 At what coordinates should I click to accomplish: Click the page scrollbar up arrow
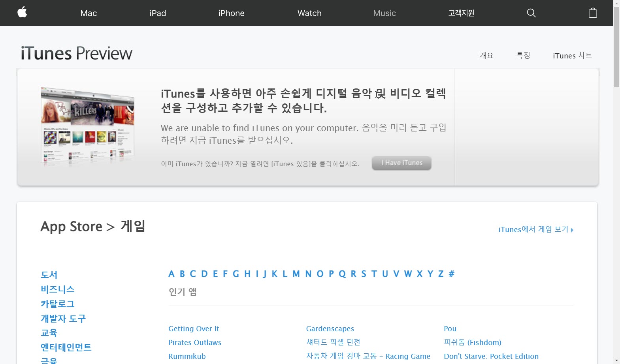pos(616,3)
